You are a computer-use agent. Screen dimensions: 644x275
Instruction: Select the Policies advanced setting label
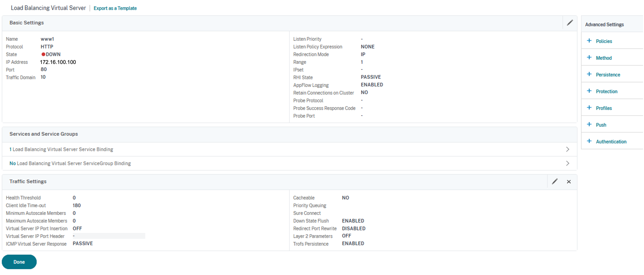coord(604,41)
